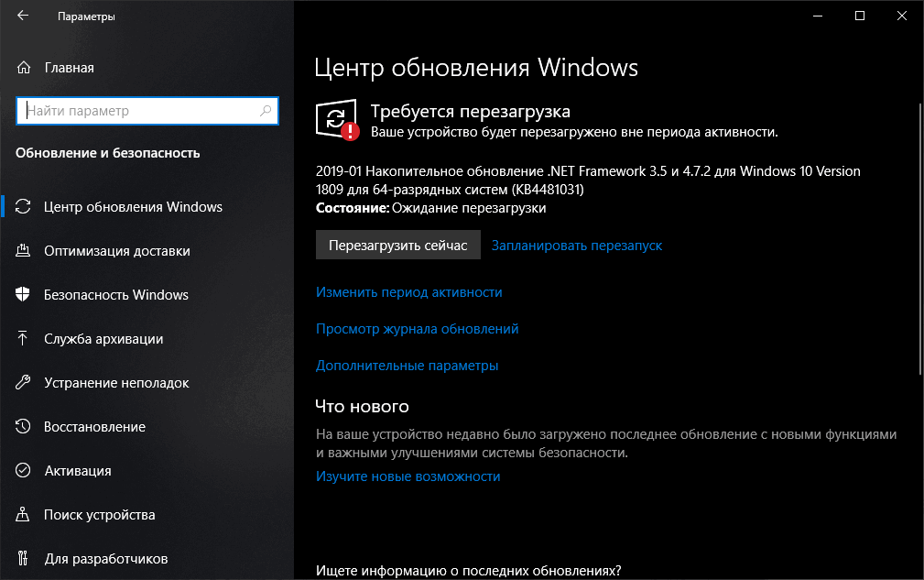Viewport: 924px width, 580px height.
Task: Open Безопасность Windows via the shield icon
Action: click(25, 295)
